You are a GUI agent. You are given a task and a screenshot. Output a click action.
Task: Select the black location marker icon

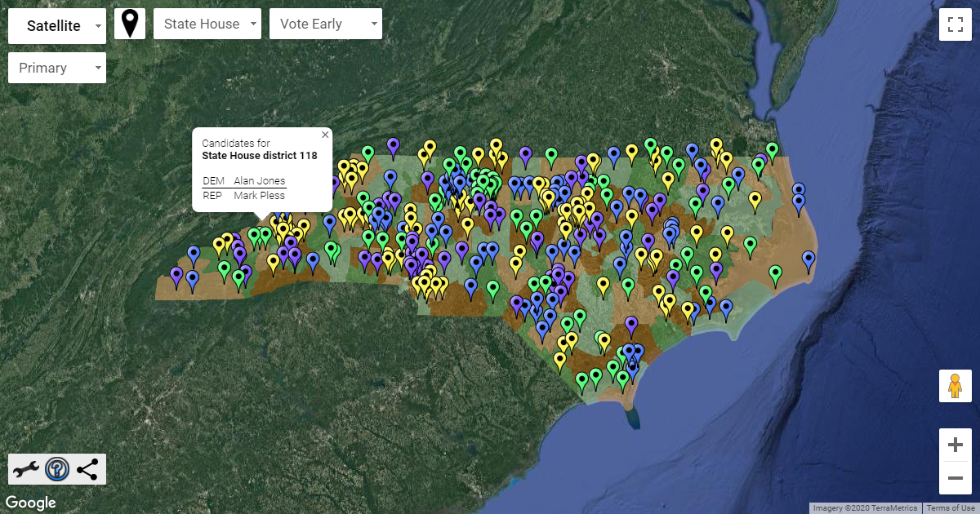coord(130,24)
